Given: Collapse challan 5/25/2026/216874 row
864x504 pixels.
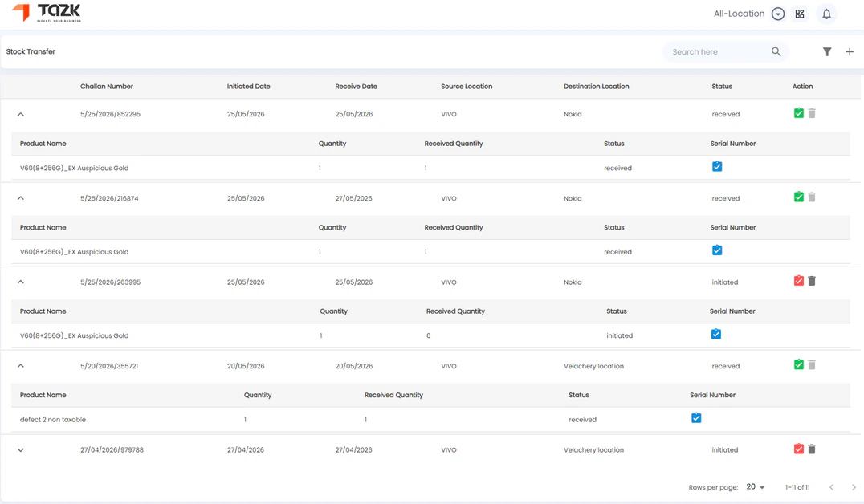Looking at the screenshot, I should point(20,197).
